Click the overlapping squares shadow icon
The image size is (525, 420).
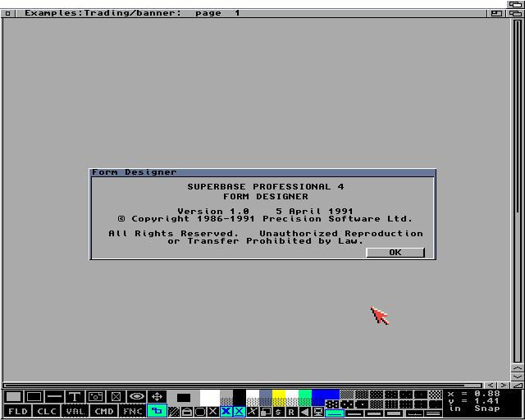click(x=266, y=412)
